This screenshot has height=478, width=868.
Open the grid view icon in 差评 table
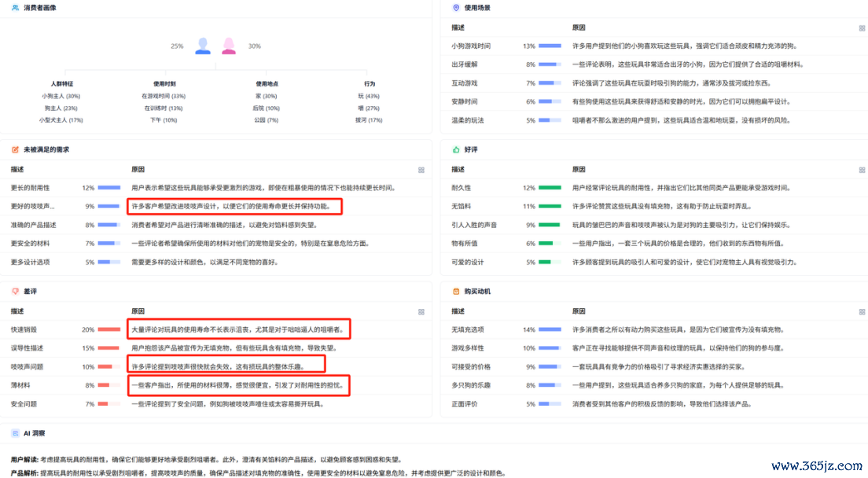421,312
